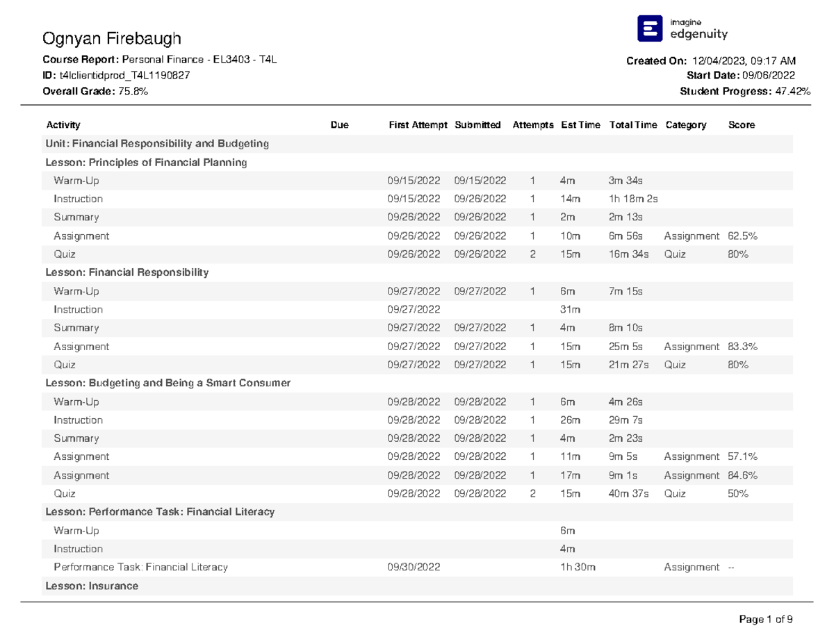Collapse Lesson: Financial Responsibility

click(x=127, y=272)
